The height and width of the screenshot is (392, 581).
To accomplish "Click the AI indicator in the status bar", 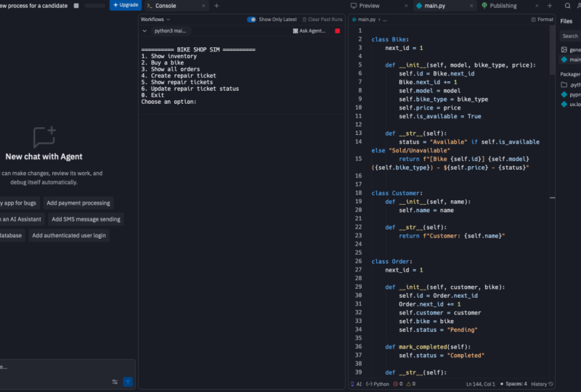I will [x=356, y=384].
